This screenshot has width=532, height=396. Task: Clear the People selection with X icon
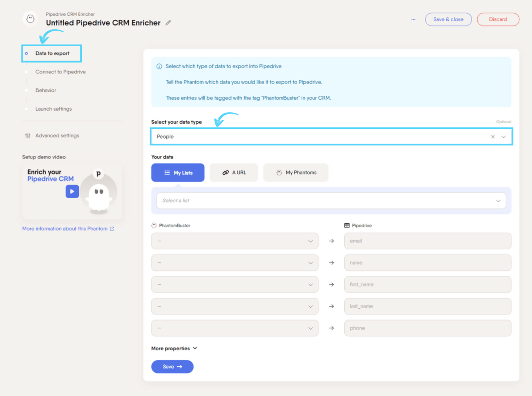click(493, 137)
